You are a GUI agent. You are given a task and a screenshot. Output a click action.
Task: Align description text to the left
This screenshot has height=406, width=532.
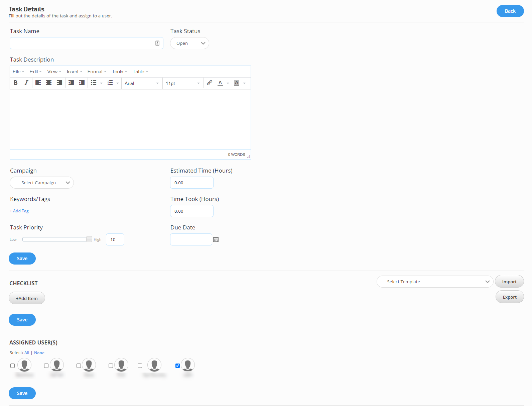pyautogui.click(x=38, y=83)
